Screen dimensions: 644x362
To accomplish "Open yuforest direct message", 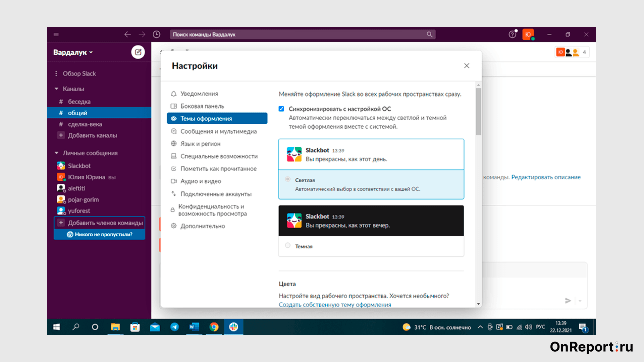I will [99, 210].
